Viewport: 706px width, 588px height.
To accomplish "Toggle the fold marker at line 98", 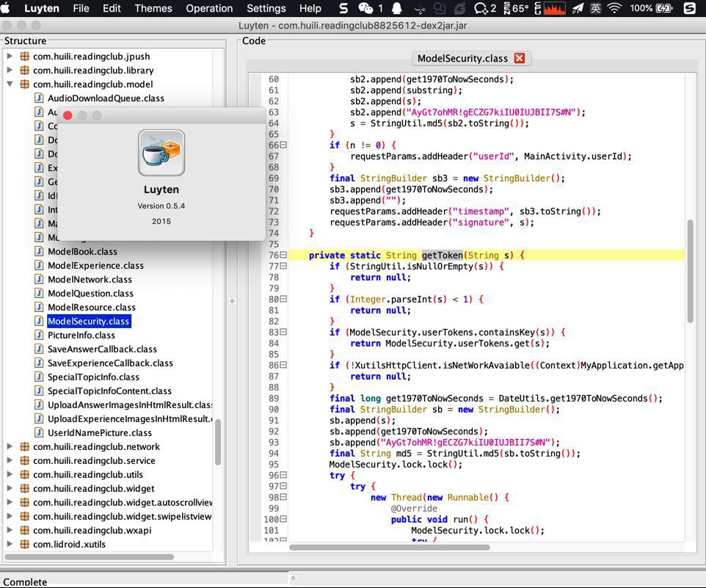I will (x=283, y=497).
